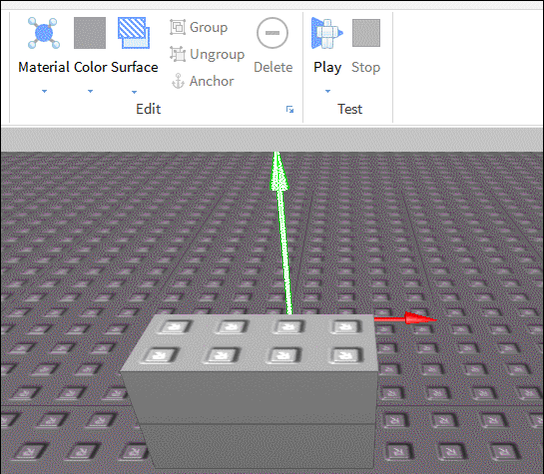The width and height of the screenshot is (544, 474).
Task: Click the green vertical move arrow
Action: (x=282, y=233)
